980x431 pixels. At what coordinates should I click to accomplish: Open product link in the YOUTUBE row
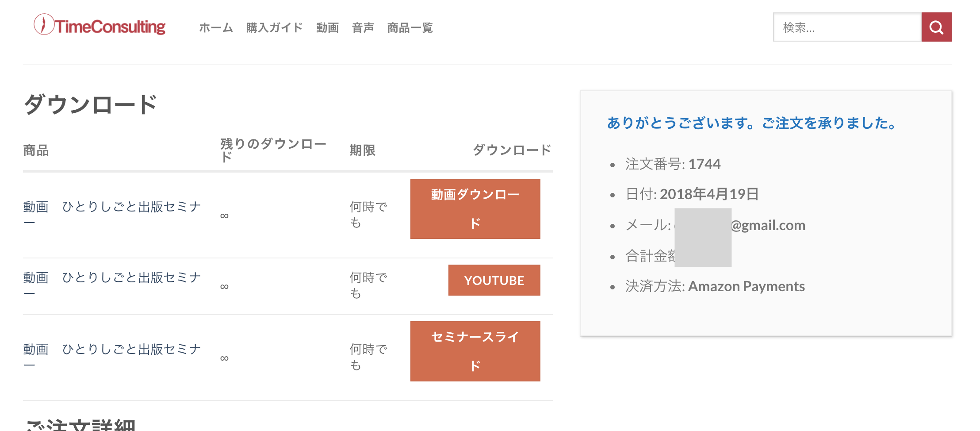point(112,278)
